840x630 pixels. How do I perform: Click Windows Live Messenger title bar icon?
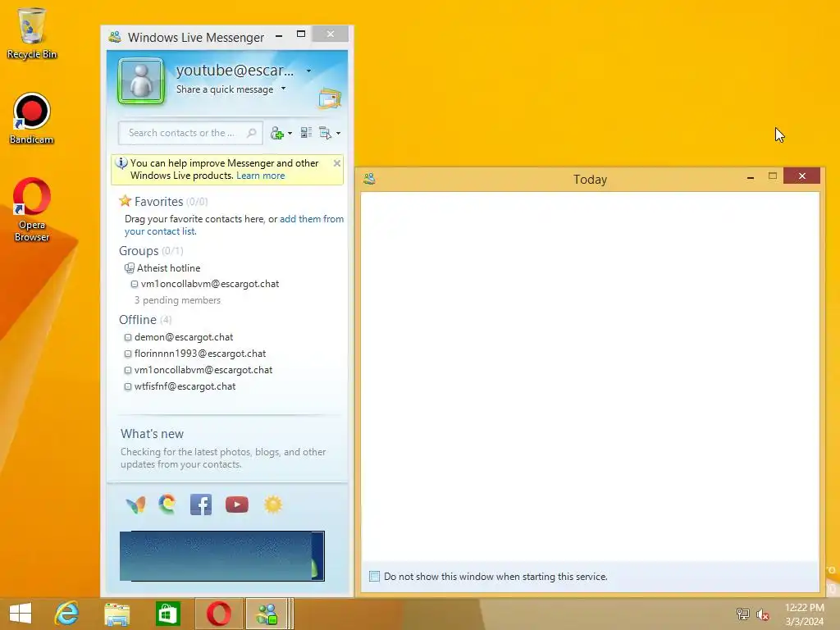(x=115, y=37)
